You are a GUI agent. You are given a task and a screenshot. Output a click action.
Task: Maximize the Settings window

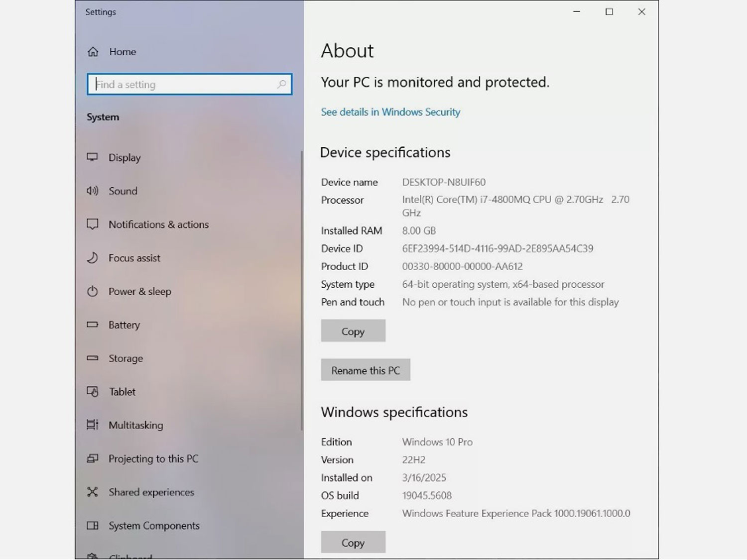point(609,11)
